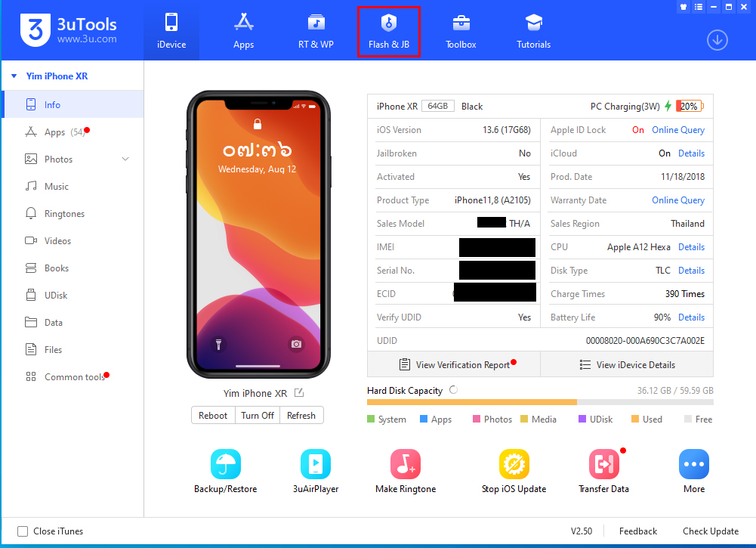Click Online Query link for Apple ID Lock

[x=677, y=130]
